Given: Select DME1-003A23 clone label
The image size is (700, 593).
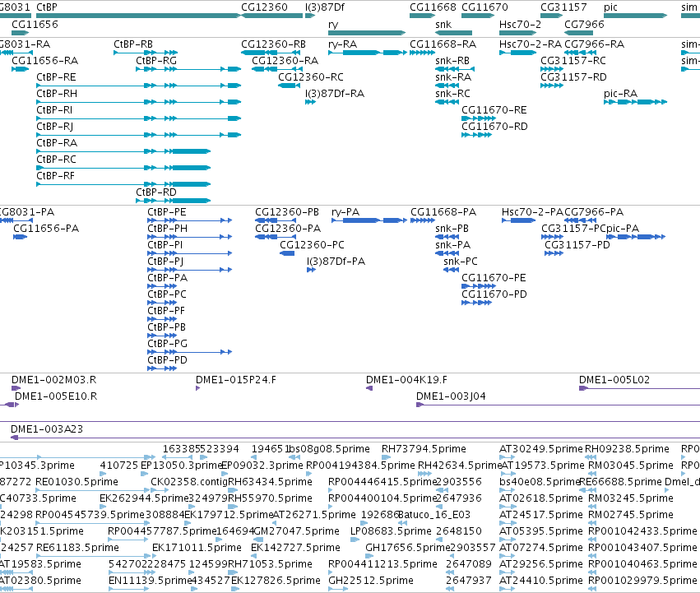Looking at the screenshot, I should click(47, 429).
